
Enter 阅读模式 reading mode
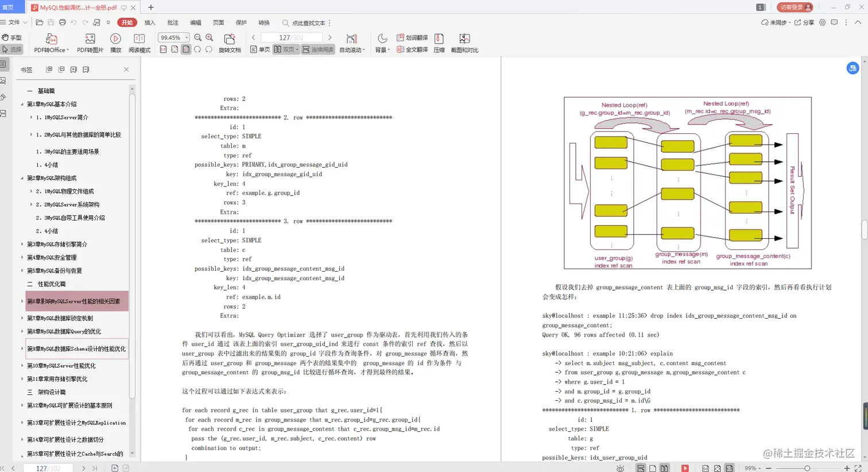tap(138, 42)
